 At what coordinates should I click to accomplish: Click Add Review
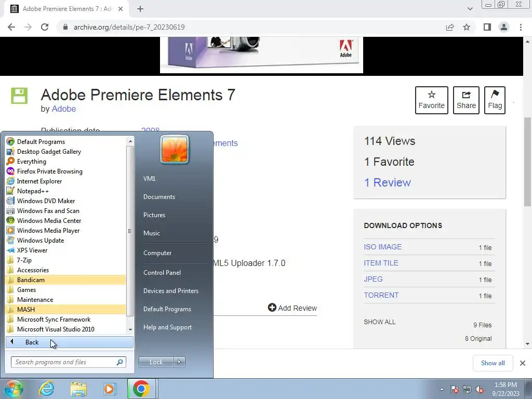click(x=292, y=308)
